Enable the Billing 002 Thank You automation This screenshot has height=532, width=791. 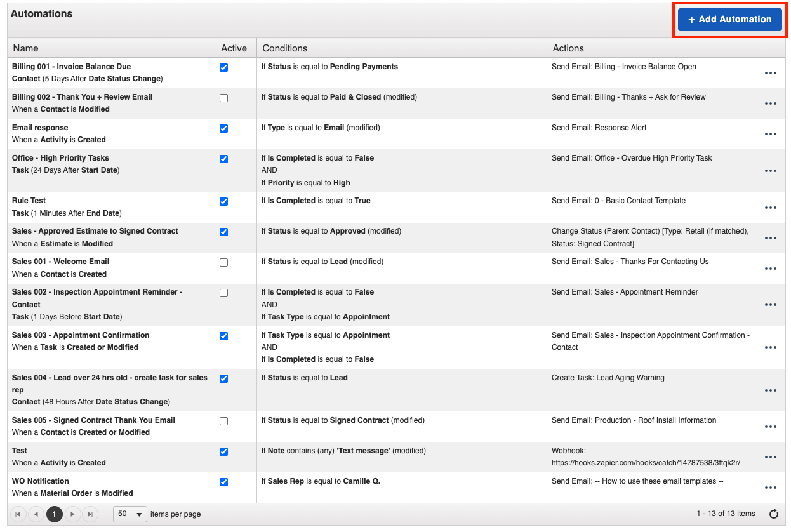[223, 98]
